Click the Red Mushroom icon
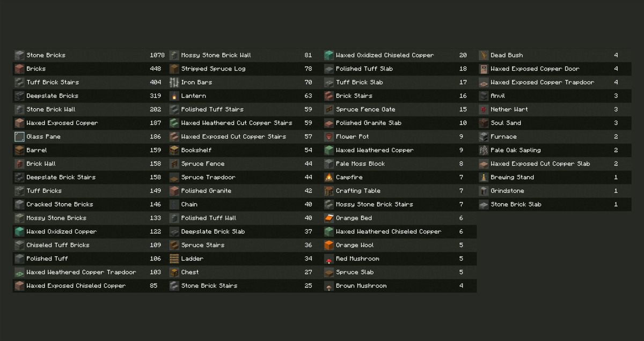 [329, 259]
